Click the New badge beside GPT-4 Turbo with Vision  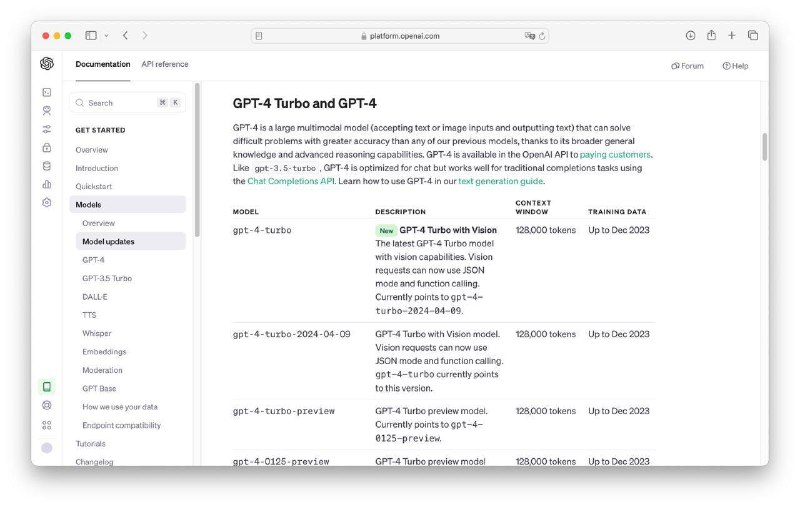pyautogui.click(x=386, y=231)
